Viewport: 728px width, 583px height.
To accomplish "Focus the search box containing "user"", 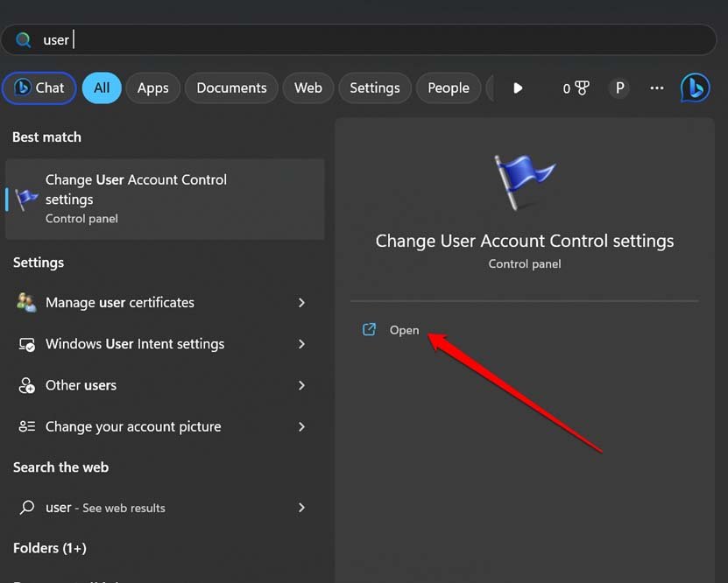I will pos(358,40).
